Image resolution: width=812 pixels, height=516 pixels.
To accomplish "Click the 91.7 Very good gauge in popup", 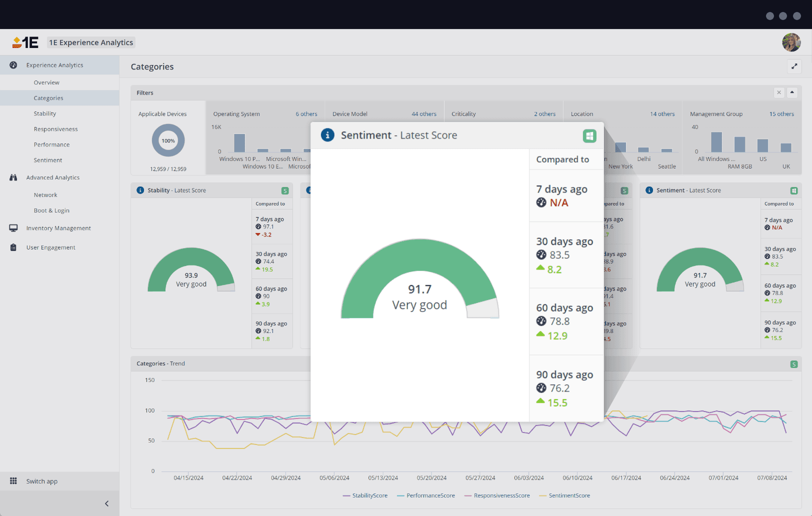I will point(419,278).
